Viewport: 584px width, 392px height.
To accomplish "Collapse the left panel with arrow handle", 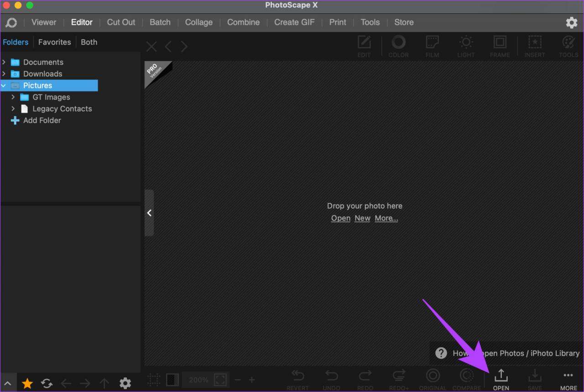I will (149, 213).
